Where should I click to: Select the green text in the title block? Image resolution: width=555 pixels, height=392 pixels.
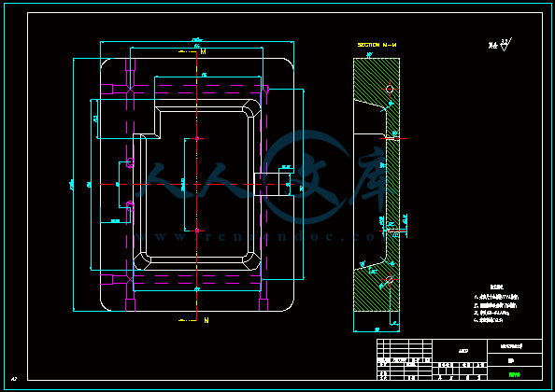(x=514, y=374)
